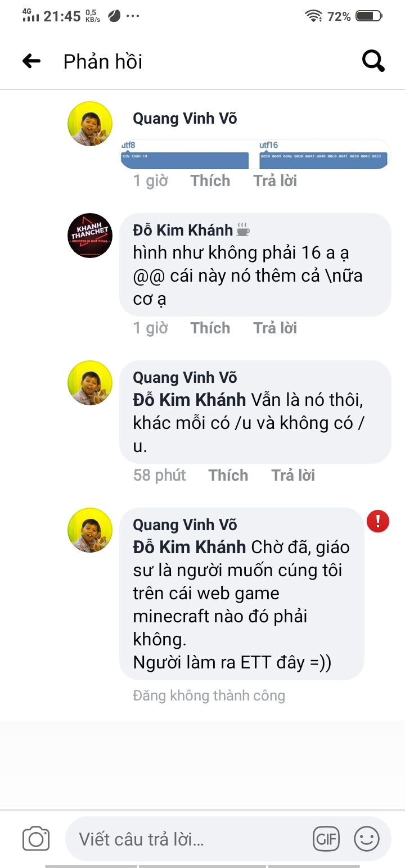The image size is (405, 868).
Task: Focus the Viết câu trả lời input field
Action: click(x=191, y=839)
